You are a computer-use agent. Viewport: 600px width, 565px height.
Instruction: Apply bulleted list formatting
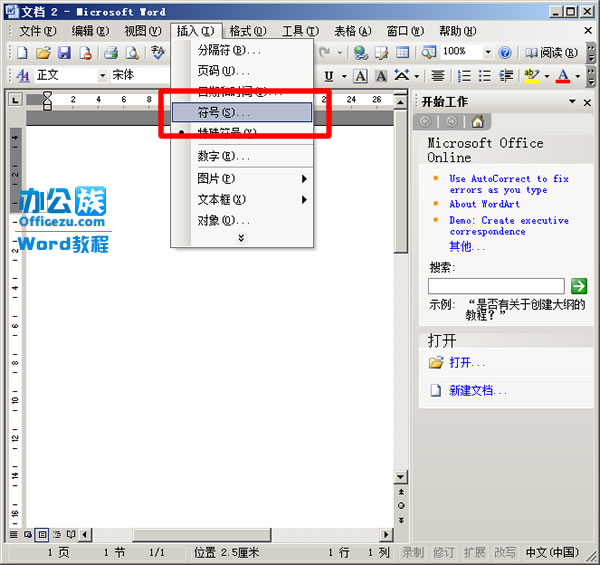tap(485, 76)
